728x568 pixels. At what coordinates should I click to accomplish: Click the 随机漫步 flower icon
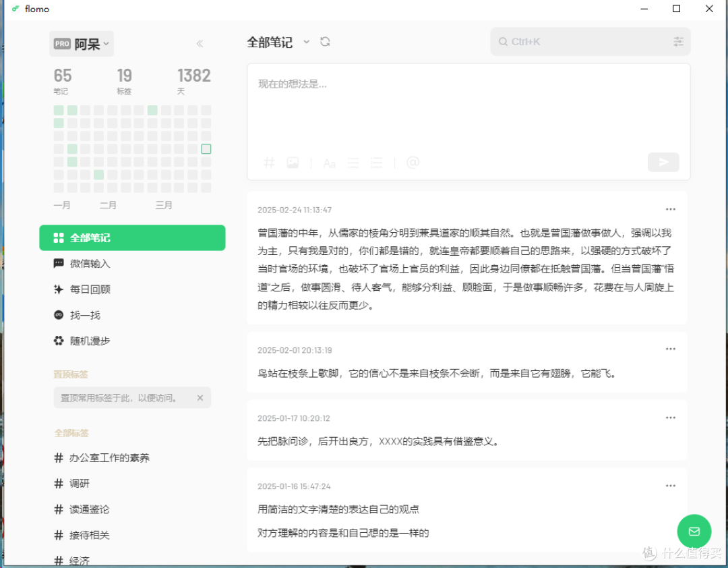coord(59,341)
